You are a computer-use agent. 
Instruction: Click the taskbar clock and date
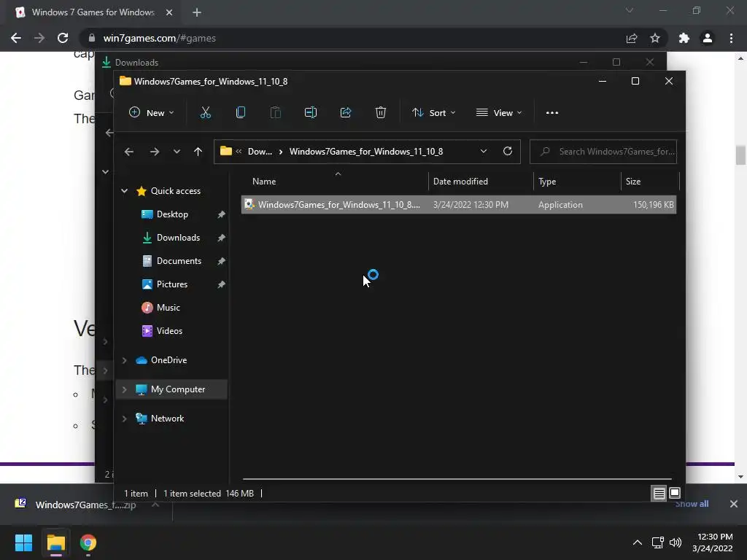[712, 542]
